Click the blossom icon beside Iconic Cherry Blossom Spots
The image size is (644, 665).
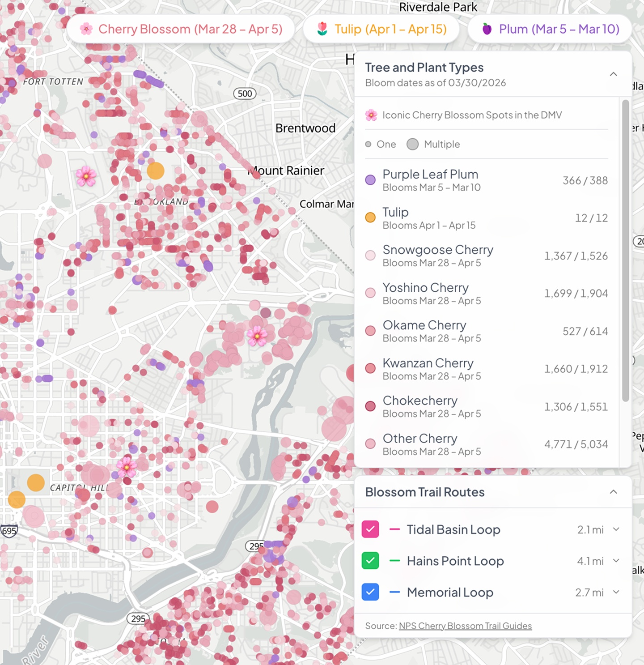point(371,115)
